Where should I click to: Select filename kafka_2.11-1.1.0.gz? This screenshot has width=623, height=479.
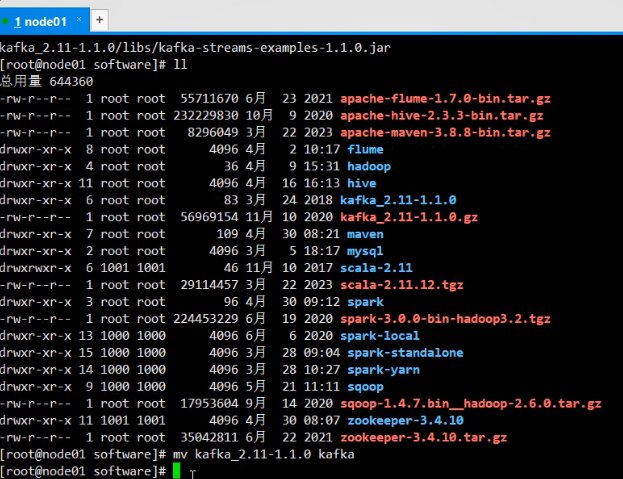point(409,217)
